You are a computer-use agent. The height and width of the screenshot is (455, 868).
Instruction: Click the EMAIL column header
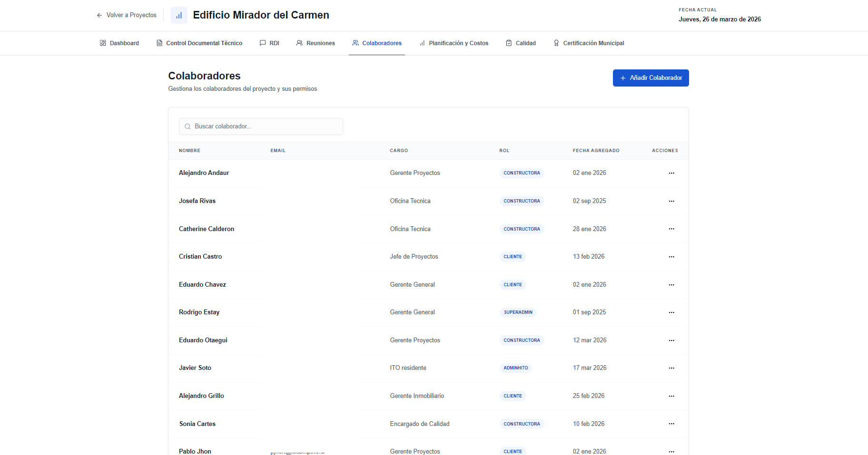click(278, 151)
